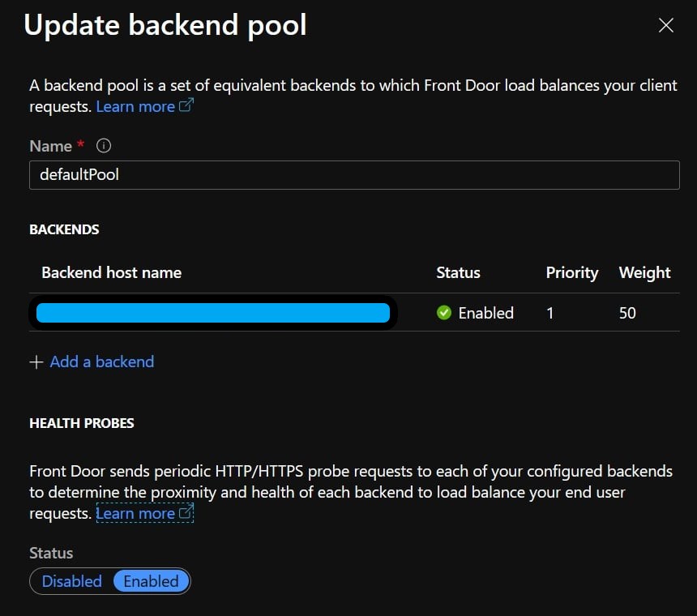The height and width of the screenshot is (616, 697).
Task: Click the green Enabled status check icon
Action: (443, 313)
